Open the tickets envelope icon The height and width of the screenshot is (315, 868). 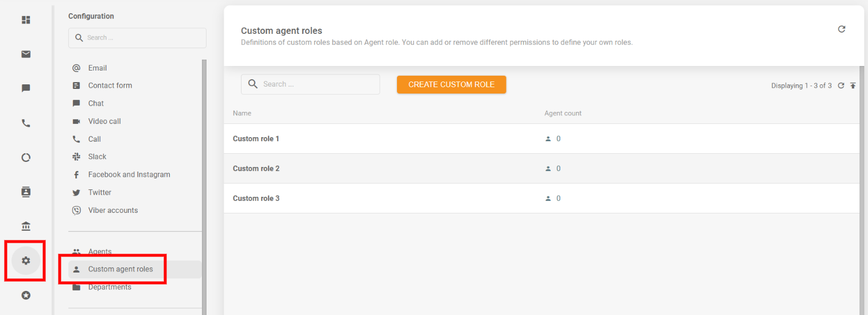coord(26,55)
